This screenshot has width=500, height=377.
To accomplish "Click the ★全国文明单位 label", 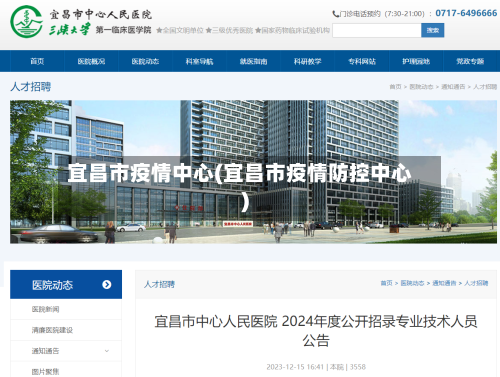I will [180, 30].
